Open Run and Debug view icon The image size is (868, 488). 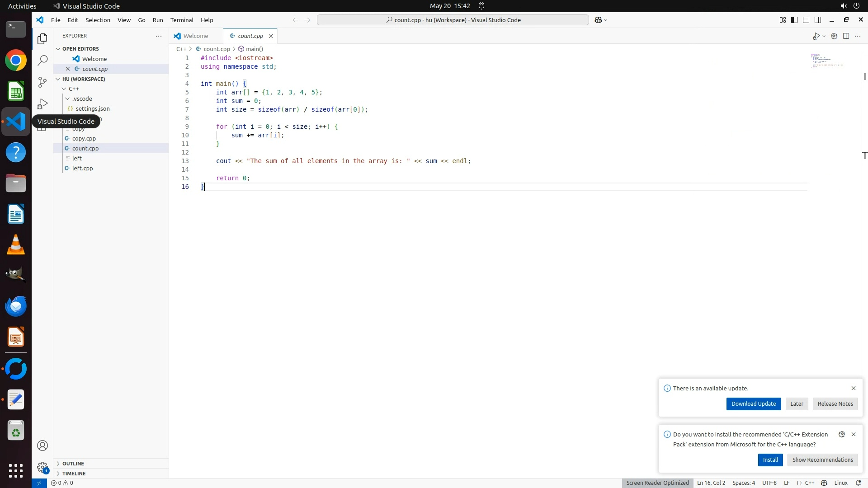coord(42,104)
